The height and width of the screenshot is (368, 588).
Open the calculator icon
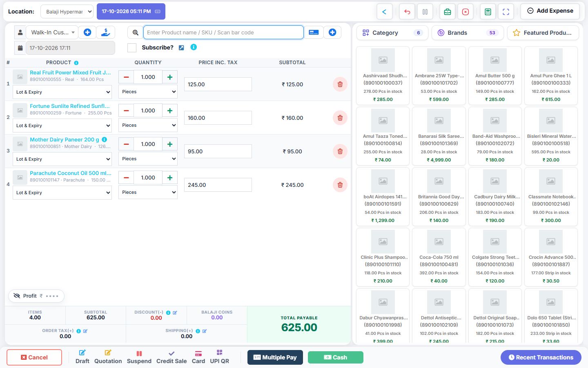[488, 12]
